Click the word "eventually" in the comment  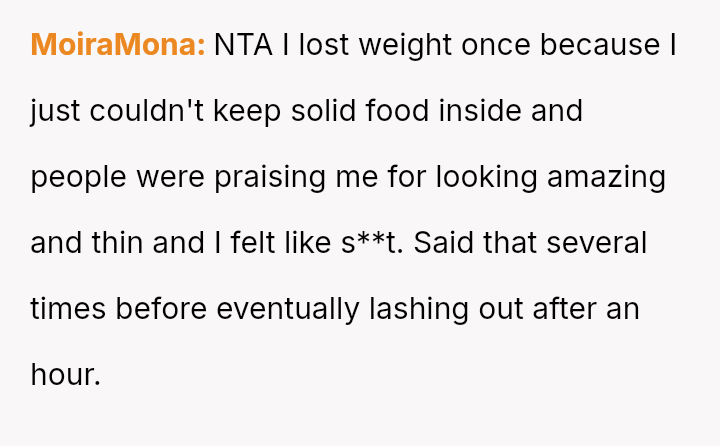click(x=286, y=309)
